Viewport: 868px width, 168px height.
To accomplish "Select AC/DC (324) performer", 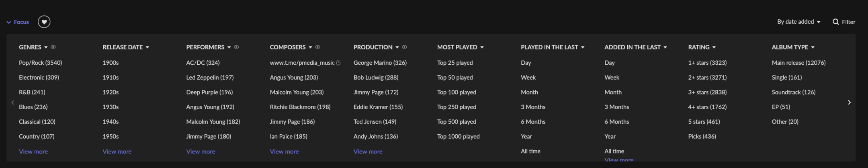I will pyautogui.click(x=203, y=63).
